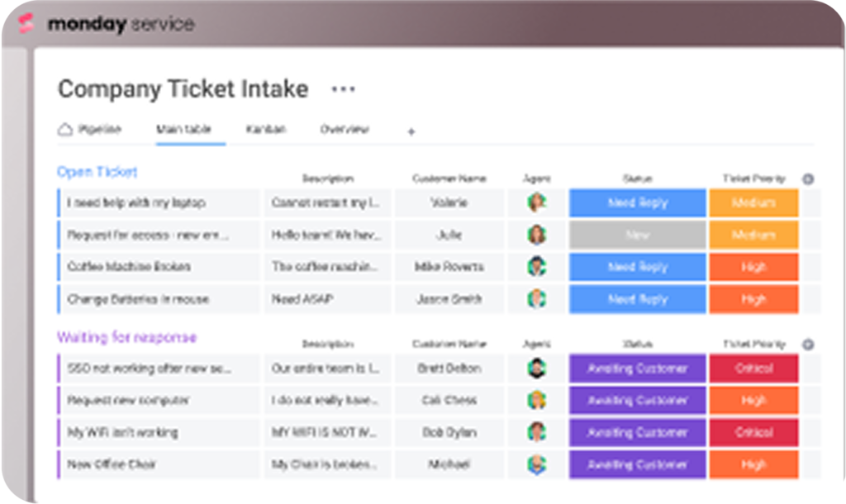This screenshot has width=846, height=504.
Task: Click Customer Name header in Open Ticket group
Action: click(x=449, y=178)
